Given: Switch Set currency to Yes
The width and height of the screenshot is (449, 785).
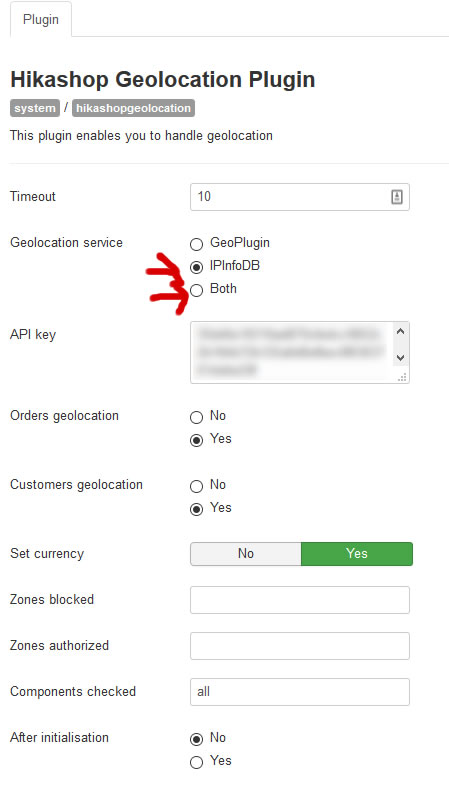Looking at the screenshot, I should (x=357, y=554).
